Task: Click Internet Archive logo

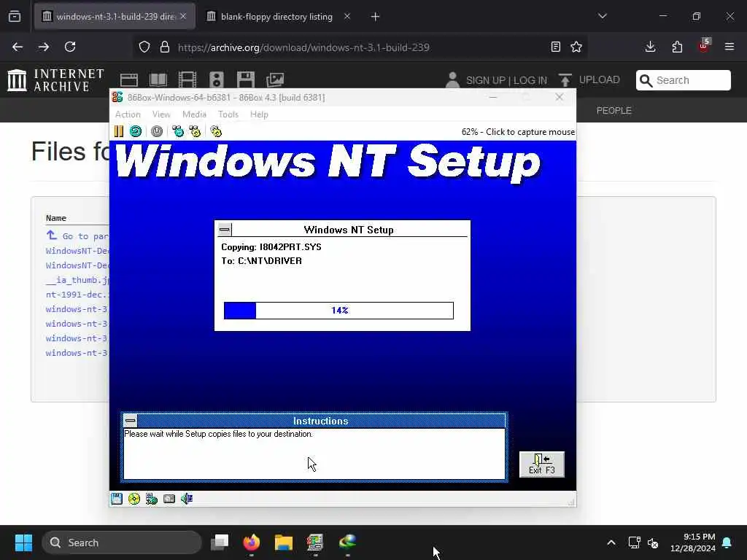Action: point(55,79)
